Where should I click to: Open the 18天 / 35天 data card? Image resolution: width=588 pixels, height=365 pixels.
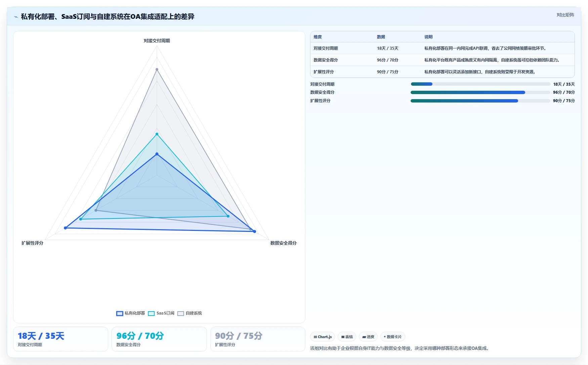point(60,339)
